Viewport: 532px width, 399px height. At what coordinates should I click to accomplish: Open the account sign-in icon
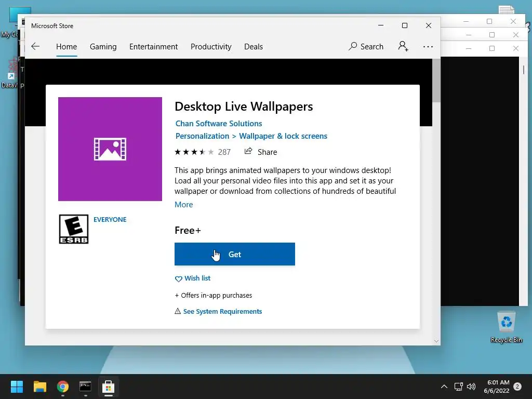point(403,46)
